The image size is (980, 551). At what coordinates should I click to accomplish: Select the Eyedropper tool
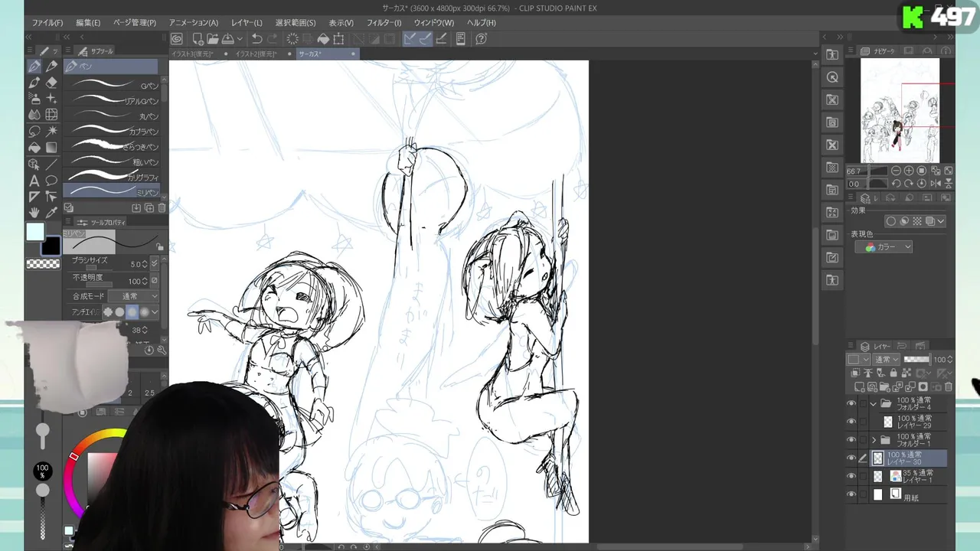click(x=51, y=213)
